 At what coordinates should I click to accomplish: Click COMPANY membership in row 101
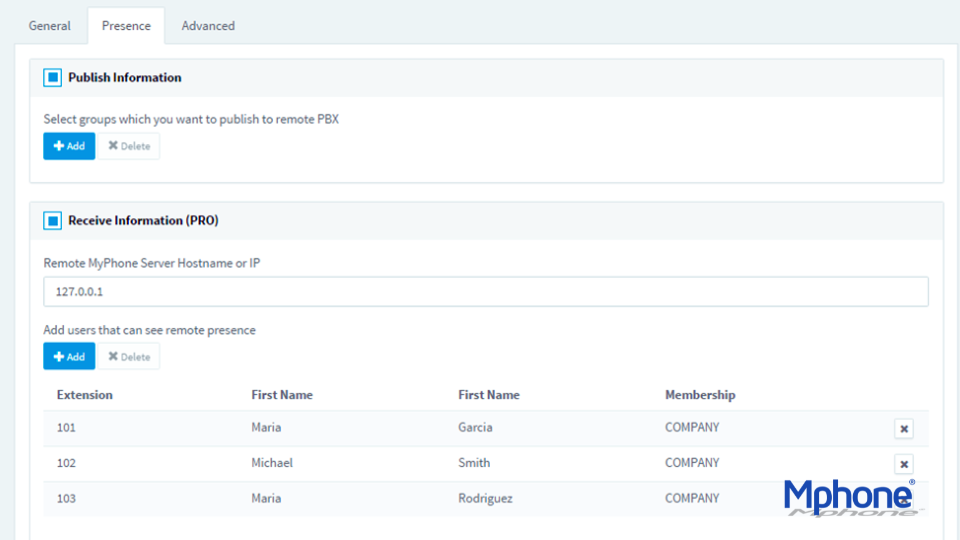coord(692,427)
